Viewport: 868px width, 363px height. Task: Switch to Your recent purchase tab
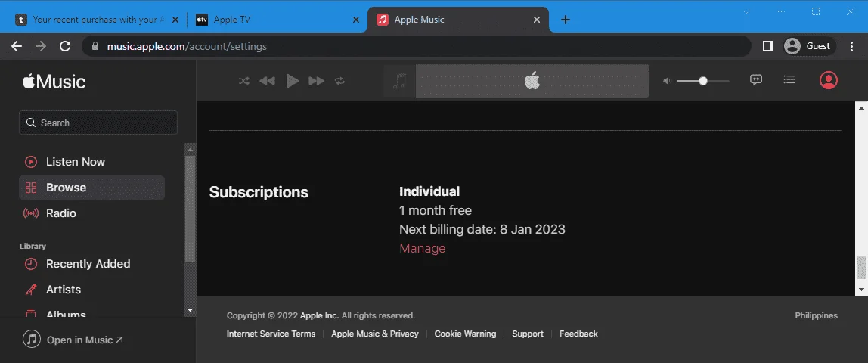[x=98, y=20]
